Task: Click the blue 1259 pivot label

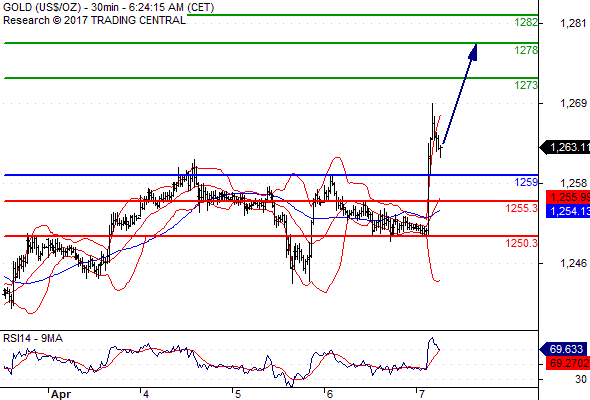Action: (x=526, y=182)
